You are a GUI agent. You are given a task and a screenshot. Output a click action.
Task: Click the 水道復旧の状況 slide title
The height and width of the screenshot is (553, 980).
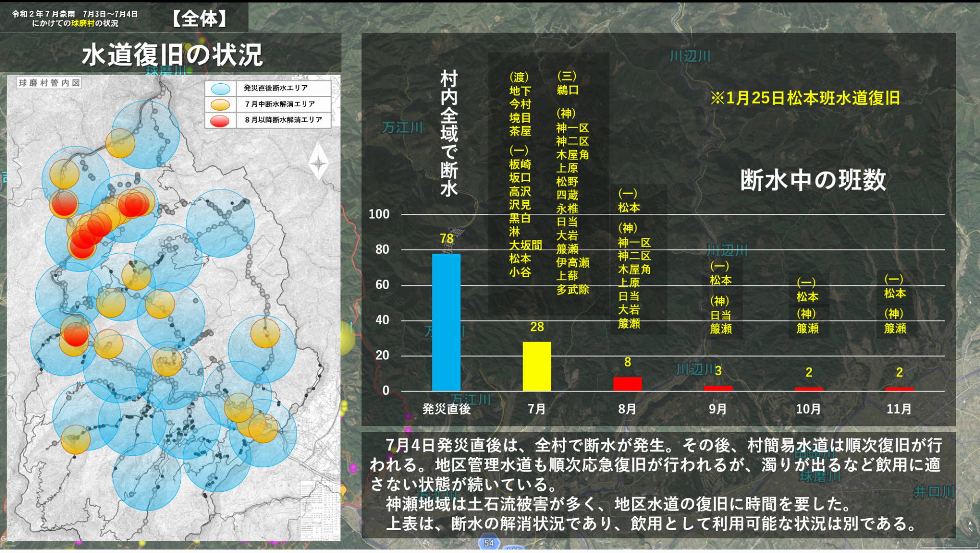coord(172,55)
